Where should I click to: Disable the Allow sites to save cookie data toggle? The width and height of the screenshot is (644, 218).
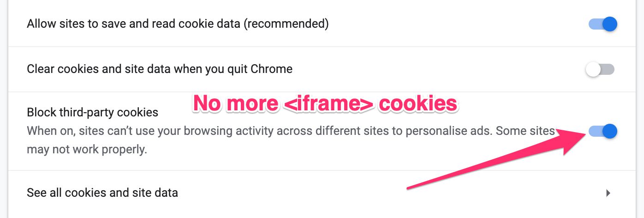point(603,24)
